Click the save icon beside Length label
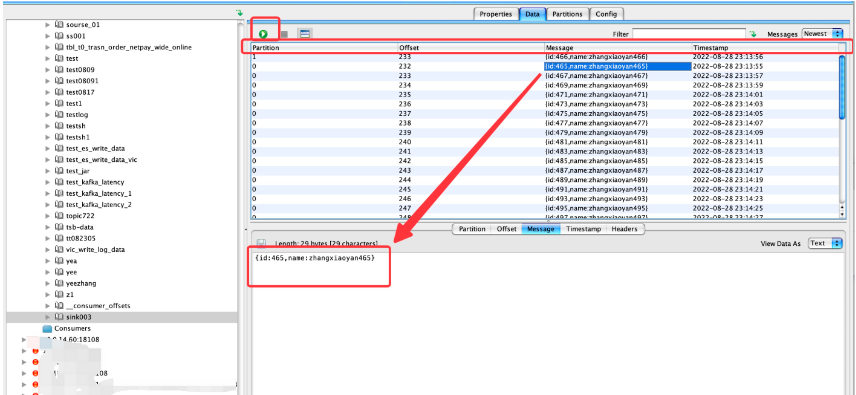 click(x=261, y=243)
